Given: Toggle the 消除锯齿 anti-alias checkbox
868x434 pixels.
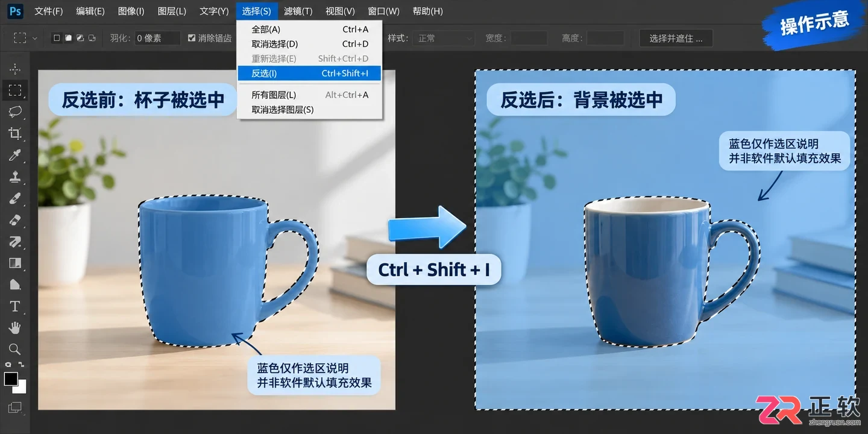Looking at the screenshot, I should click(x=192, y=38).
